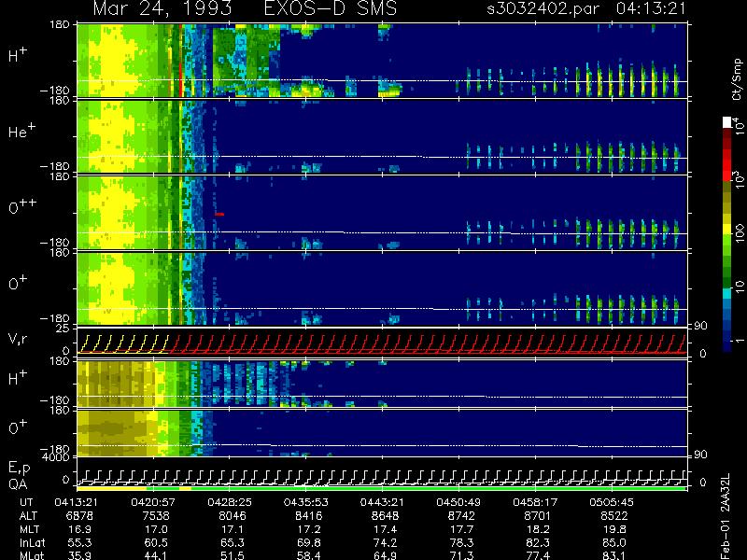Click the 'He+' panel label
This screenshot has height=560, width=747.
pos(21,131)
